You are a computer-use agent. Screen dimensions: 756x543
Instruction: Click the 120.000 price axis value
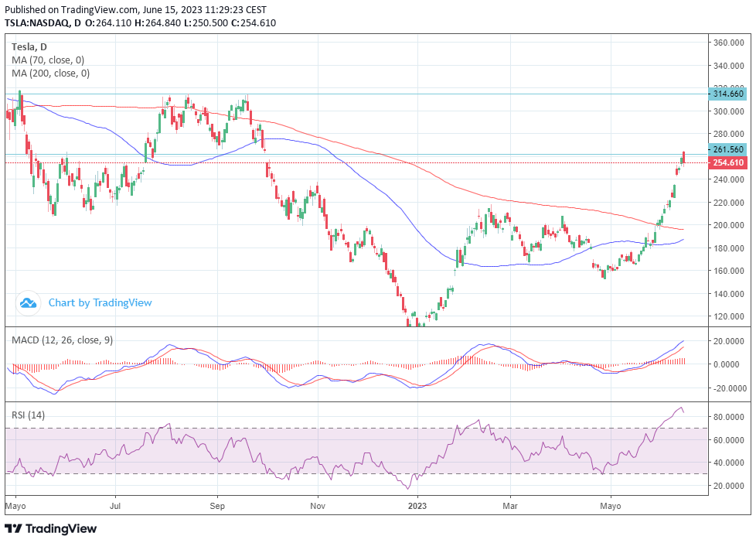[728, 316]
